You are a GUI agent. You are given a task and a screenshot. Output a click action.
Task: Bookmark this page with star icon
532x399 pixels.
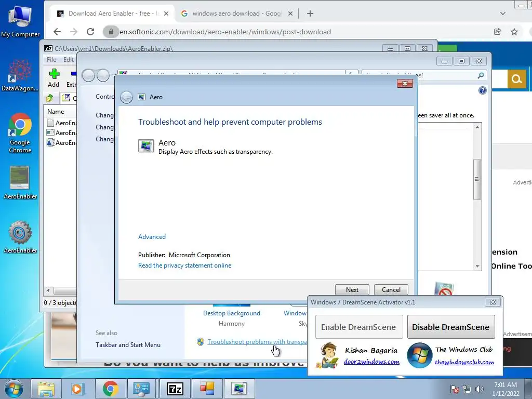[x=514, y=32]
